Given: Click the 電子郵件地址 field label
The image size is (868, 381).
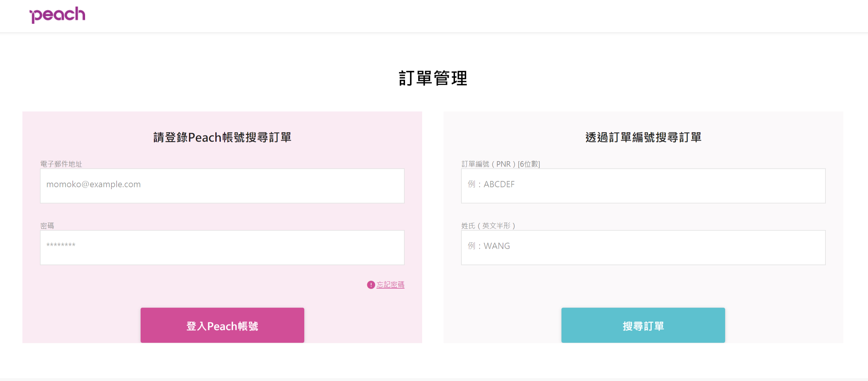Looking at the screenshot, I should 61,164.
